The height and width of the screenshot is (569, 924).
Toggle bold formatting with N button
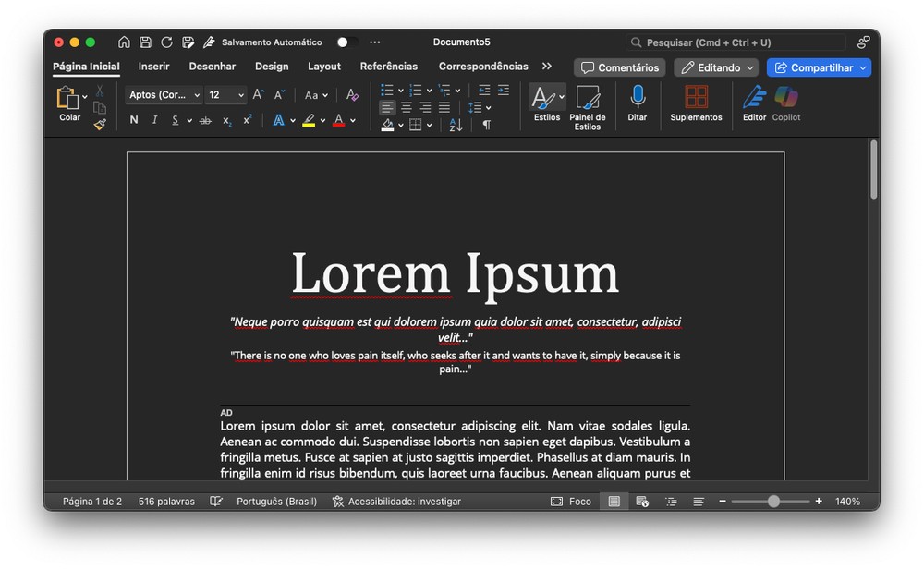[134, 120]
